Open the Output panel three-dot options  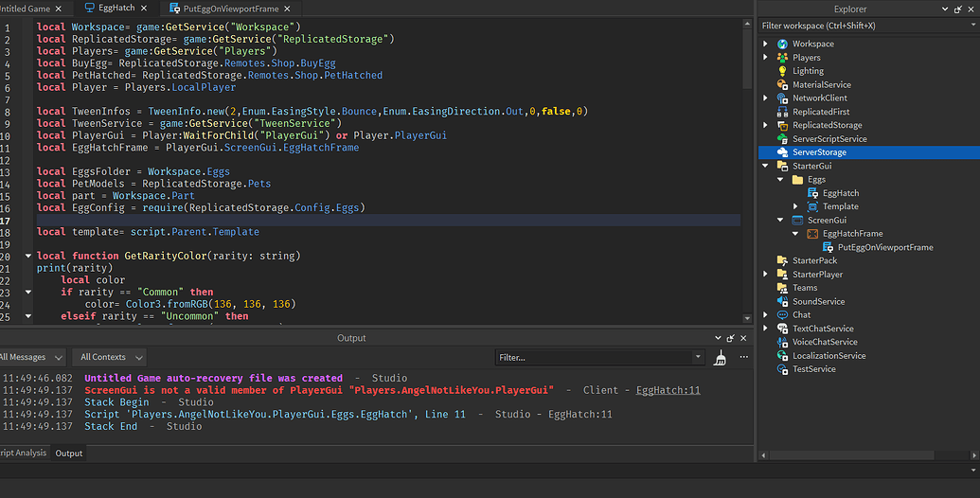(743, 357)
